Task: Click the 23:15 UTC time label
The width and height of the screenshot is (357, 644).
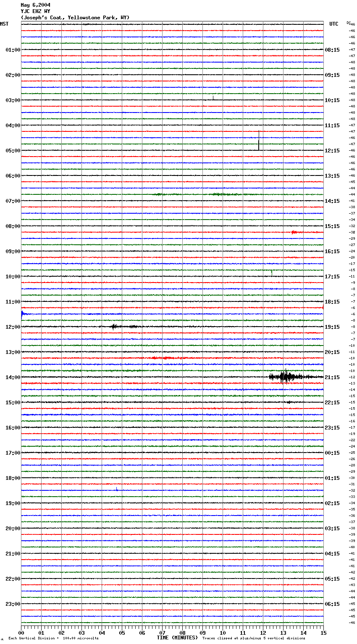Action: (x=332, y=428)
